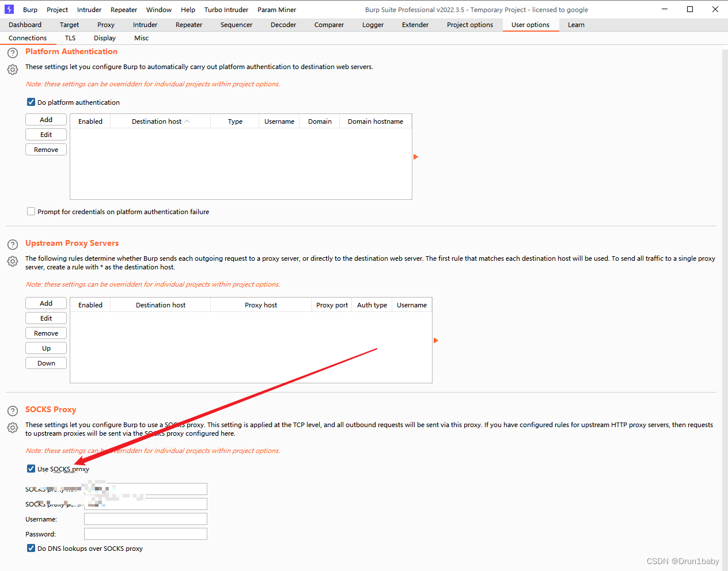Open gear options for SOCKS Proxy
The image size is (728, 571).
pyautogui.click(x=13, y=428)
